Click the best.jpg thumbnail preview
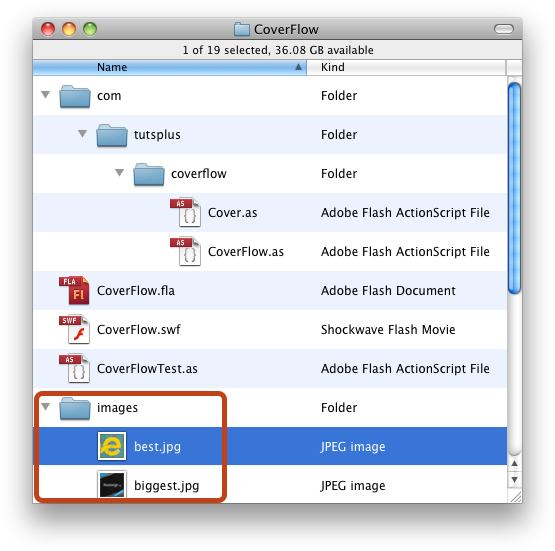The image size is (555, 551). (112, 446)
